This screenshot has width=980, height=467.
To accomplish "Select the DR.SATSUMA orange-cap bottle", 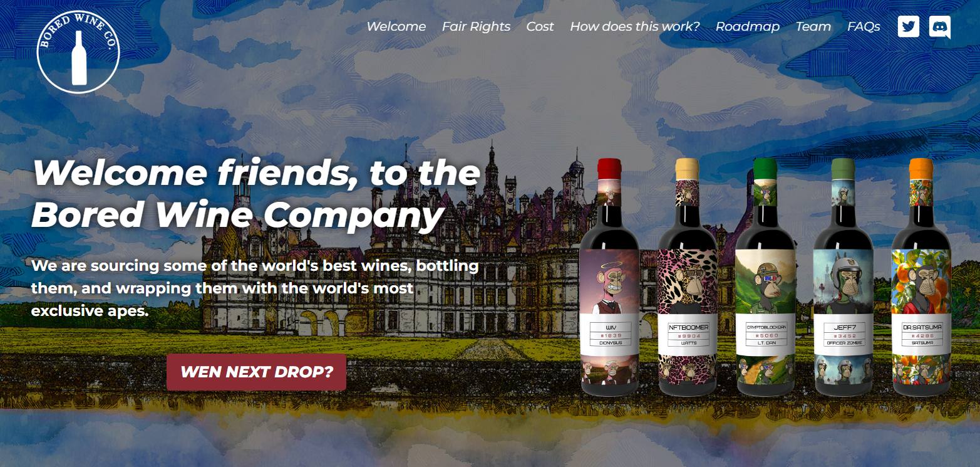I will [x=921, y=277].
